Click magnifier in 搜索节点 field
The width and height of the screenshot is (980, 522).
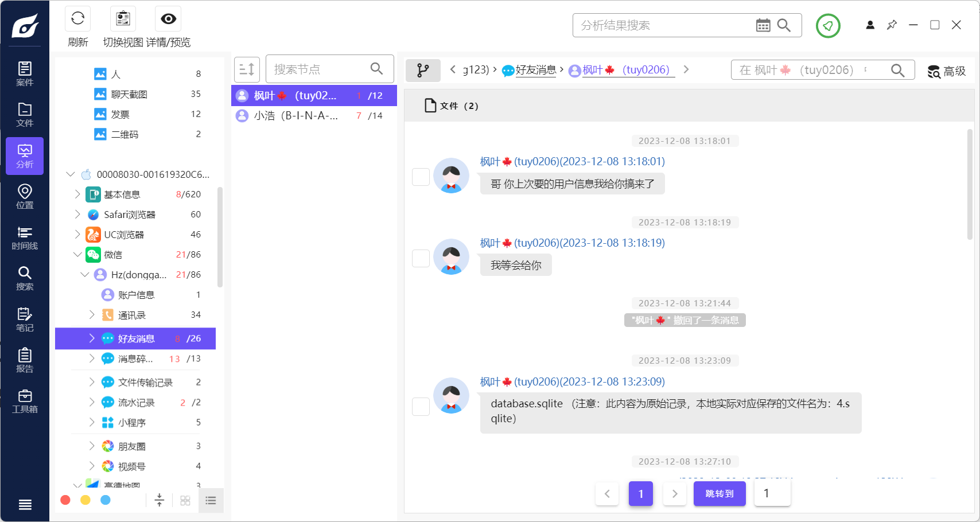376,69
